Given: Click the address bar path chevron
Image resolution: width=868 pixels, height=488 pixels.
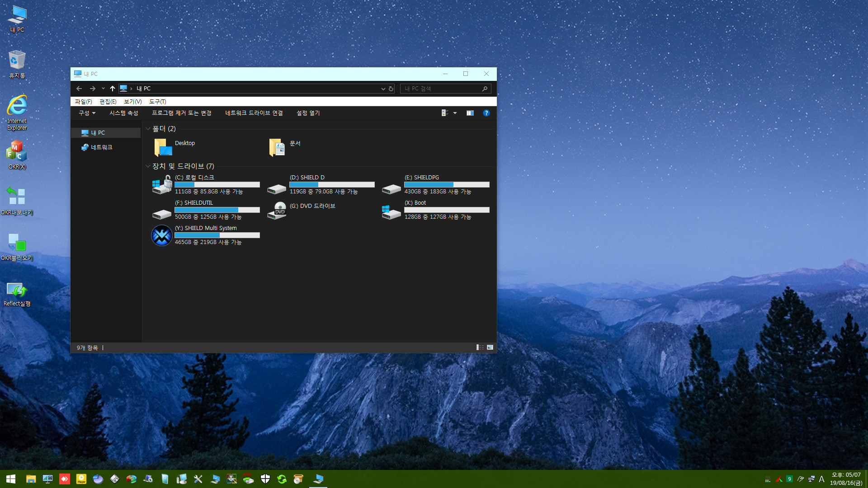Looking at the screenshot, I should point(131,89).
